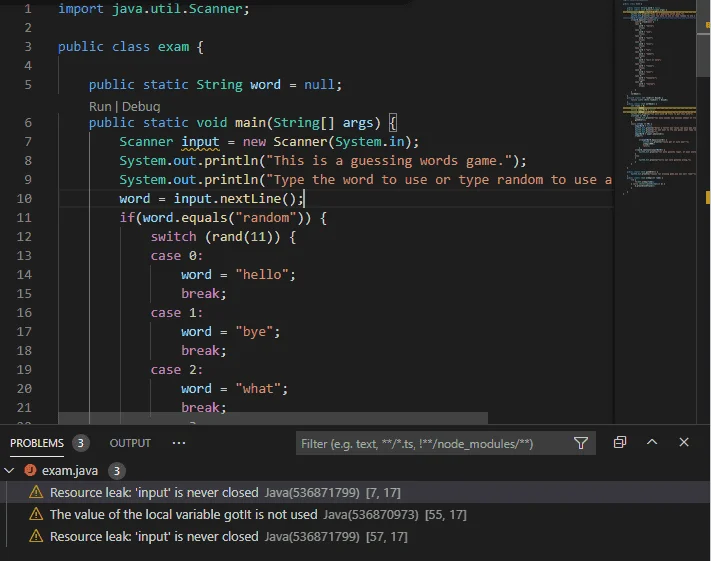Collapse the exam.java problems group
Image resolution: width=711 pixels, height=561 pixels.
pyautogui.click(x=9, y=471)
